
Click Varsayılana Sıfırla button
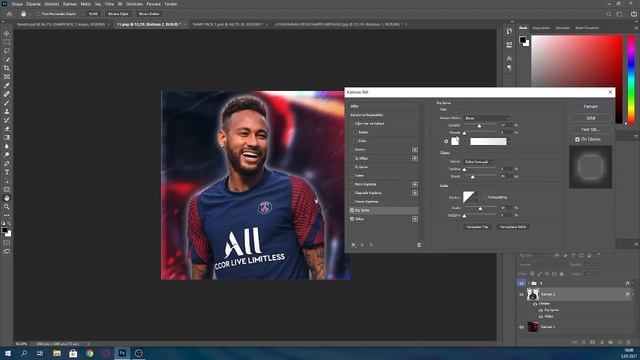pos(513,227)
